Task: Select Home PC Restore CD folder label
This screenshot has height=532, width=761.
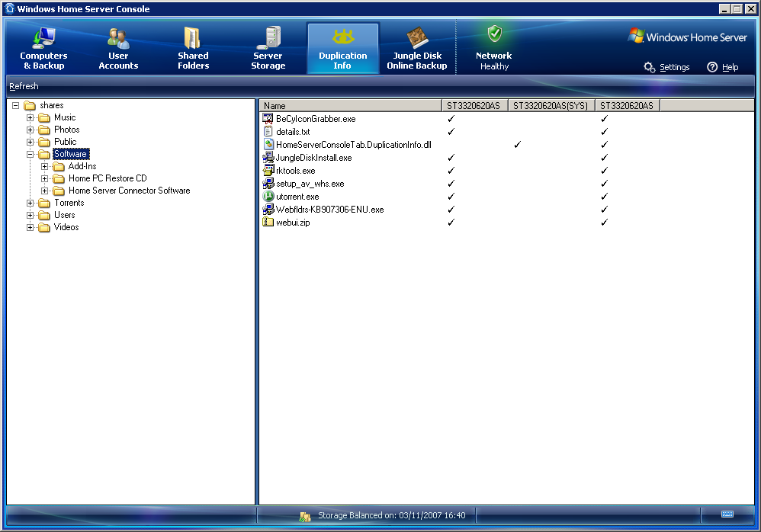Action: coord(108,178)
